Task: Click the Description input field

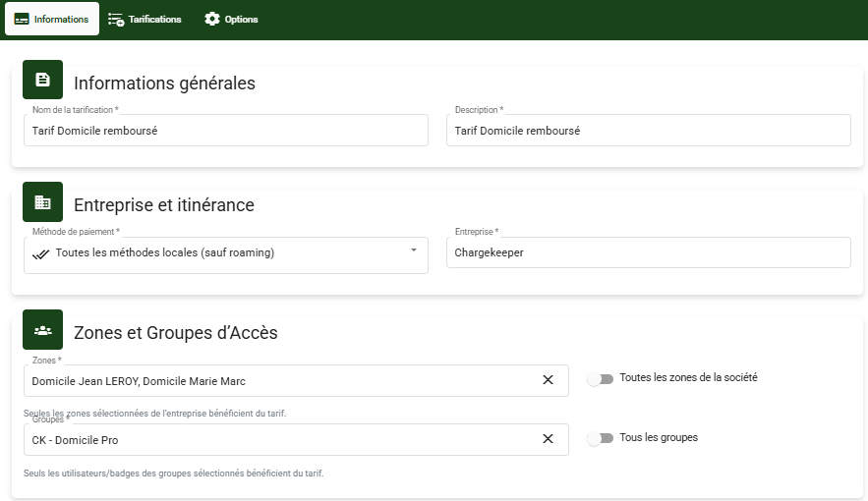Action: pyautogui.click(x=648, y=131)
